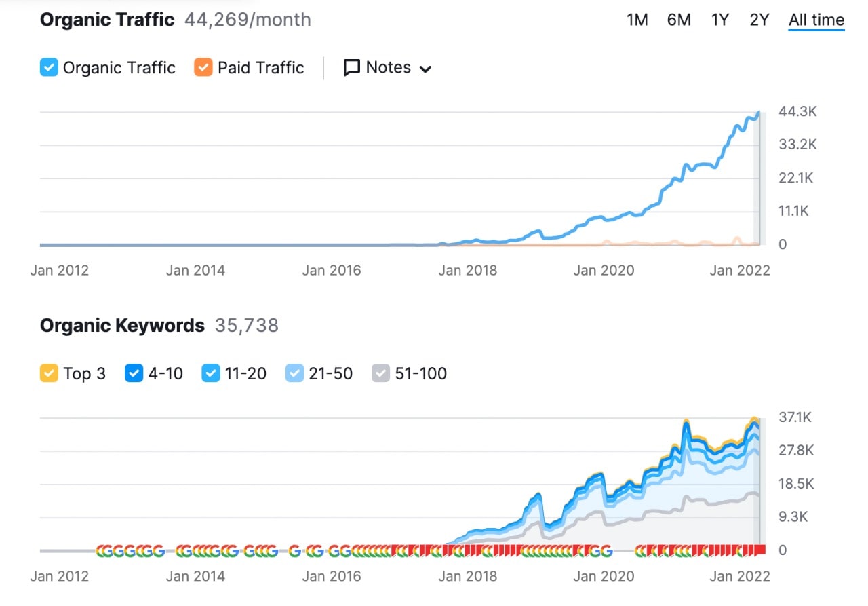Select the 6M time range
This screenshot has height=606, width=868.
pos(678,20)
